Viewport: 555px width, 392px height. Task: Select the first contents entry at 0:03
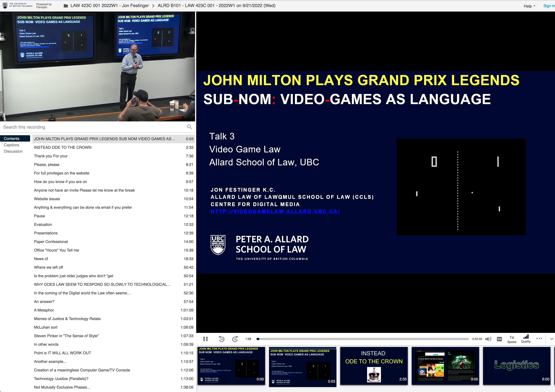114,139
